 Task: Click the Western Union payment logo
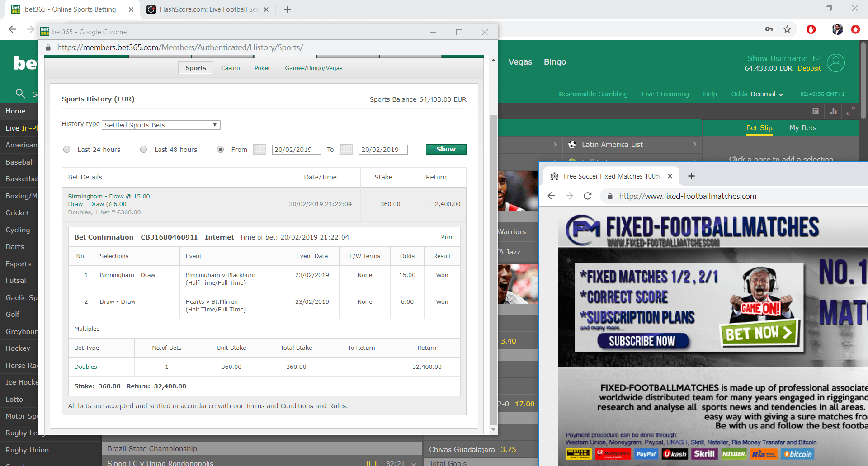pos(579,454)
